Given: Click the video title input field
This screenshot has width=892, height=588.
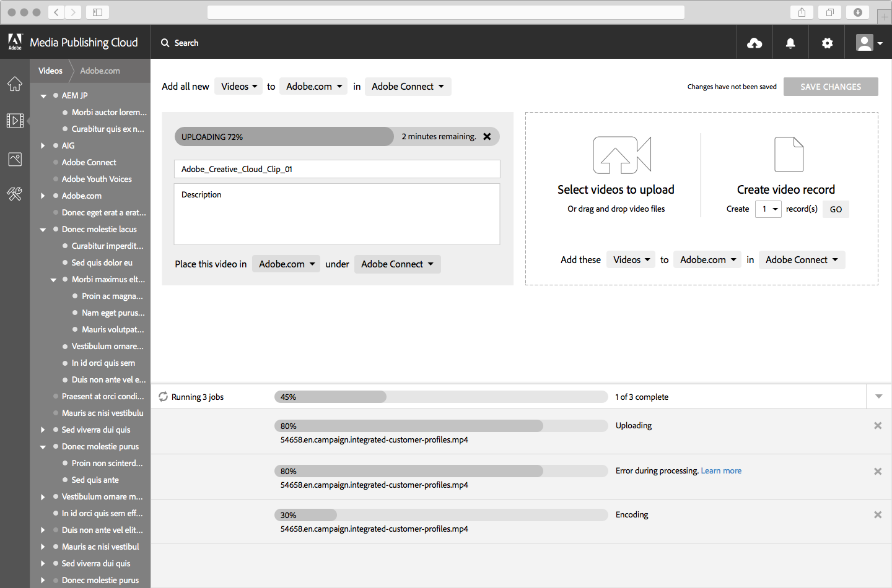Looking at the screenshot, I should coord(337,169).
